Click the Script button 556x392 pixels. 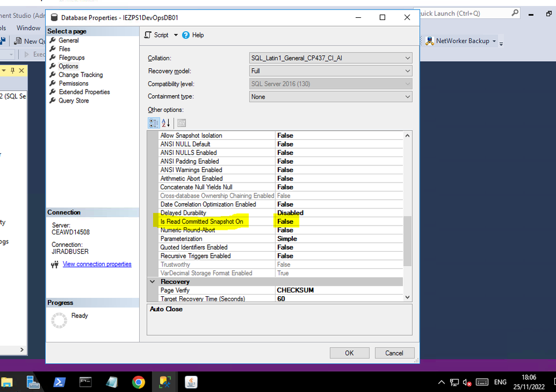click(156, 35)
